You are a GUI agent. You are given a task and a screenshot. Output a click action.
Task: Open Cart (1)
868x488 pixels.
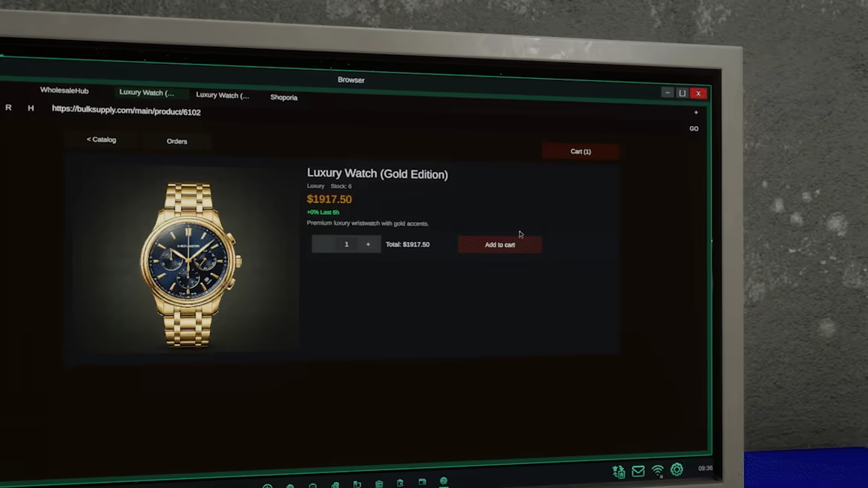(581, 151)
